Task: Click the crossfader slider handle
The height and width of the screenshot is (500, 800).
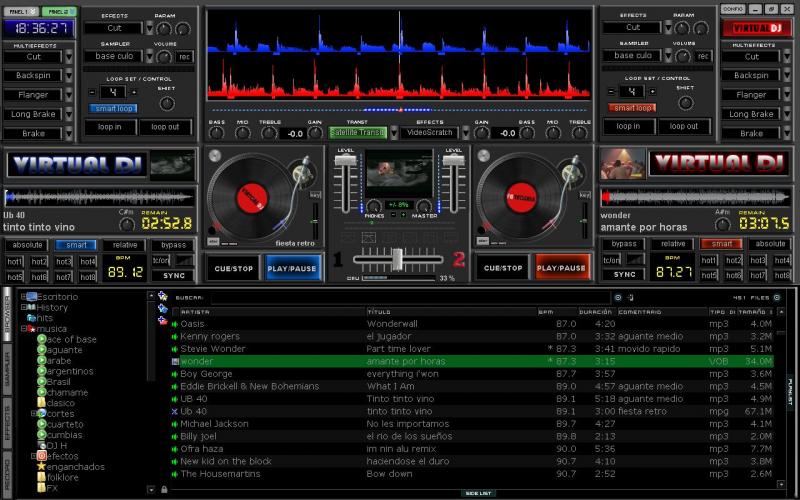Action: 397,259
